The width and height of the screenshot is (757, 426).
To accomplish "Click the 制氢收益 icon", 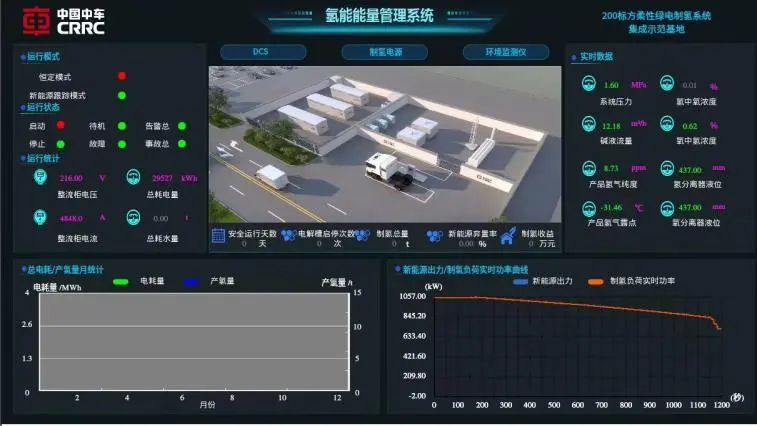I will click(507, 236).
